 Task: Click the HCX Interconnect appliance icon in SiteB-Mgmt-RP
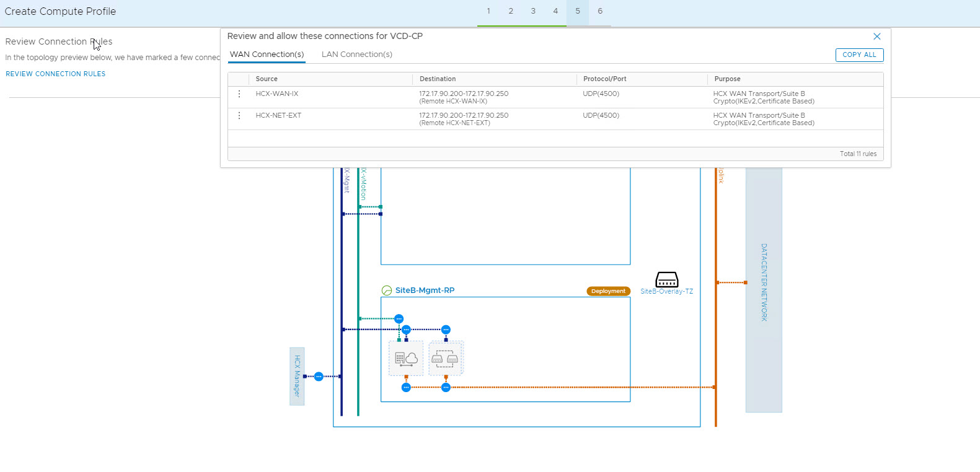click(x=406, y=358)
